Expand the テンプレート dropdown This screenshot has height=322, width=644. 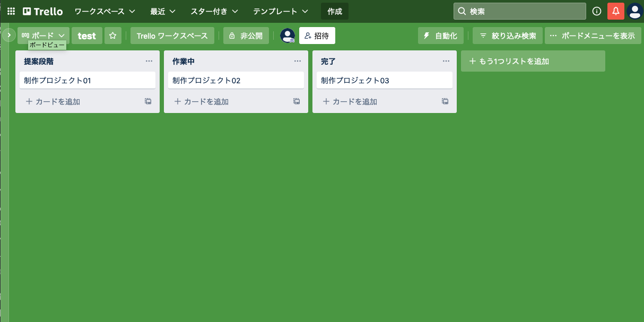[281, 11]
